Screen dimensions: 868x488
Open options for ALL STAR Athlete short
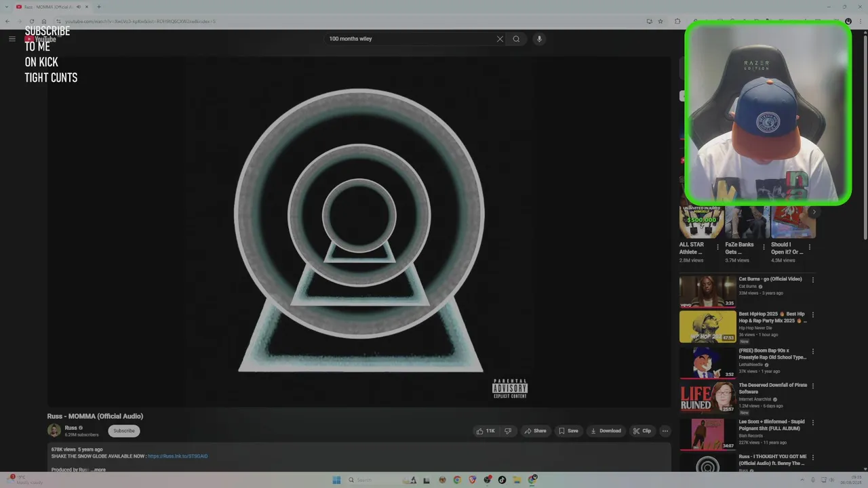(717, 247)
